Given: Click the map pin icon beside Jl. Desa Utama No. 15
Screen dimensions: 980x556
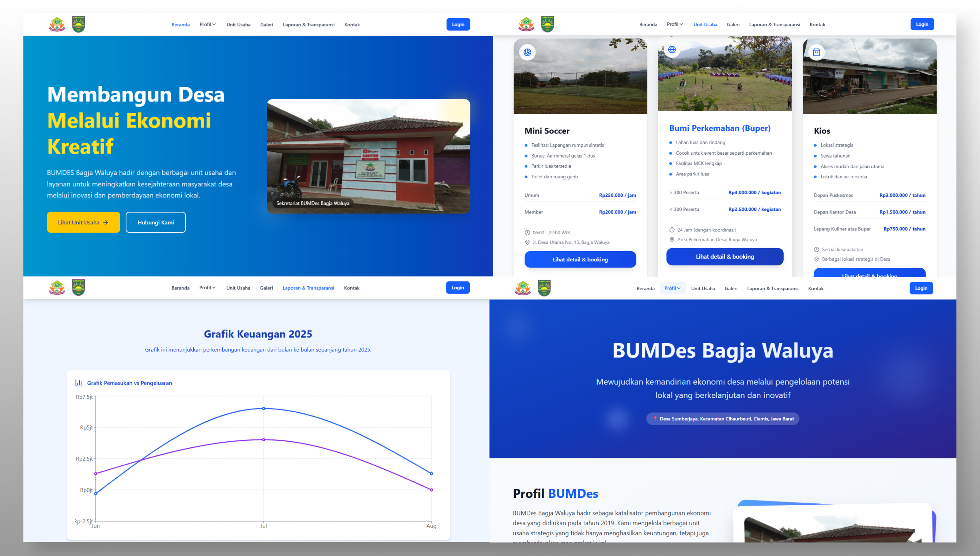Looking at the screenshot, I should [x=527, y=242].
